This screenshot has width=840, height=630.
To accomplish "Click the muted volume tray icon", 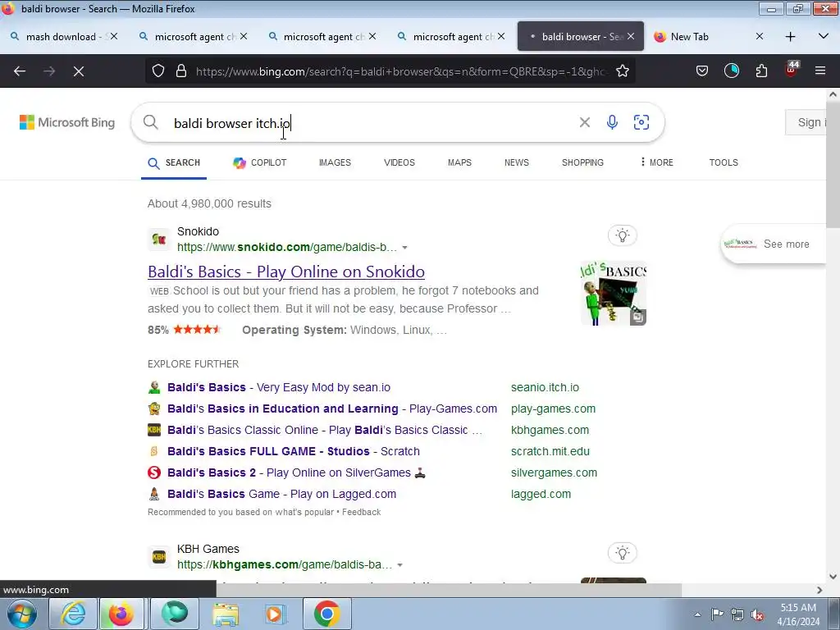I will click(757, 615).
